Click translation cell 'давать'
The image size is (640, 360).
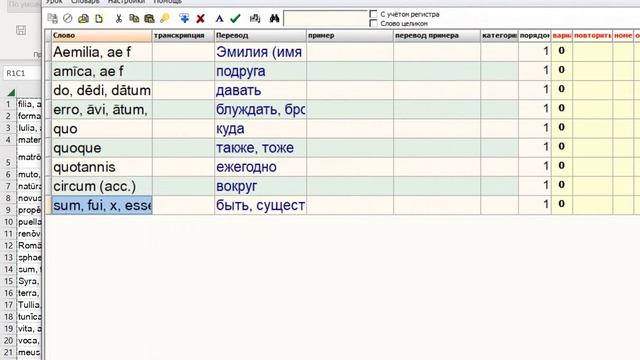coord(260,90)
